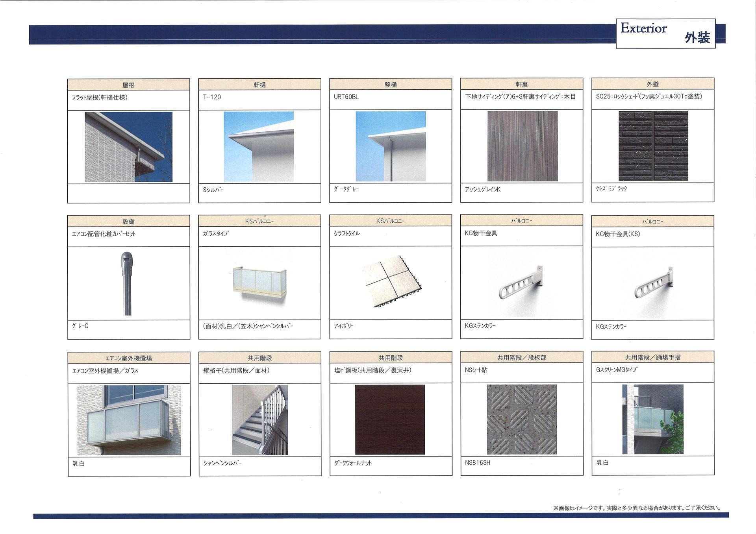Click the グレーC color name
Image resolution: width=756 pixels, height=534 pixels.
click(x=80, y=326)
